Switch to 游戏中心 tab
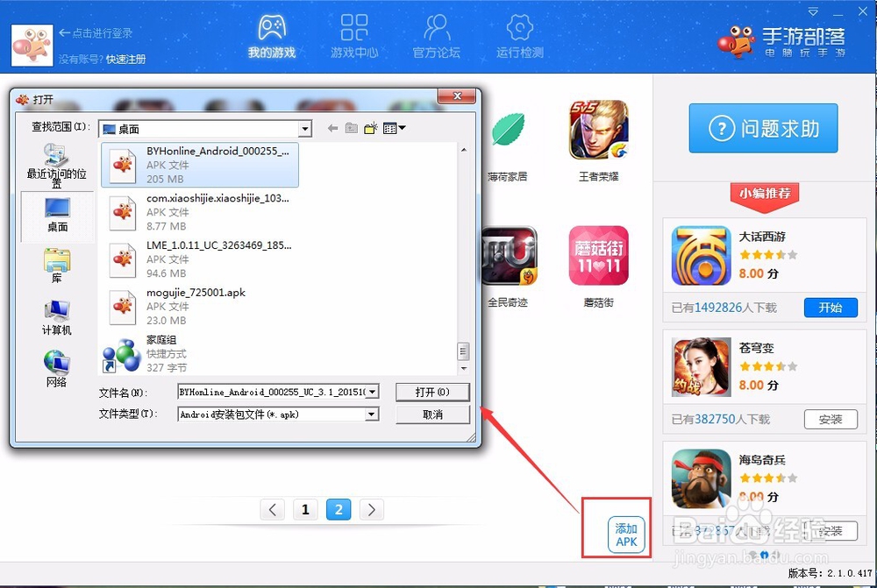The image size is (877, 588). click(354, 36)
